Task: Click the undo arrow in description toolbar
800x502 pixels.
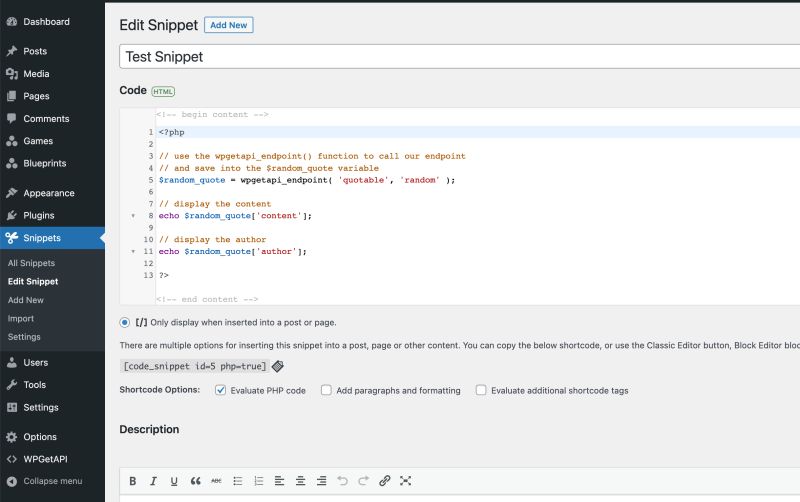Action: [x=342, y=481]
